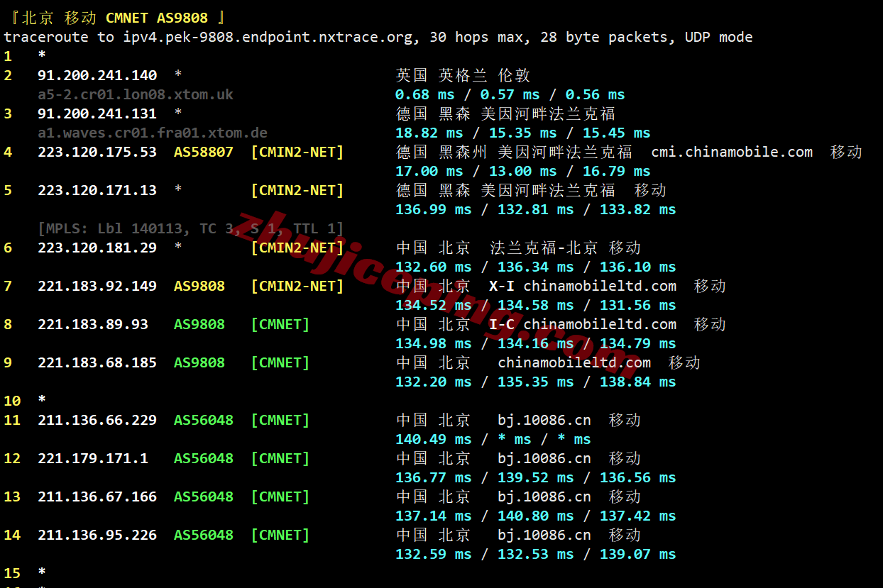The width and height of the screenshot is (883, 588).
Task: Select the IP address 91.200.241.140
Action: coord(97,75)
